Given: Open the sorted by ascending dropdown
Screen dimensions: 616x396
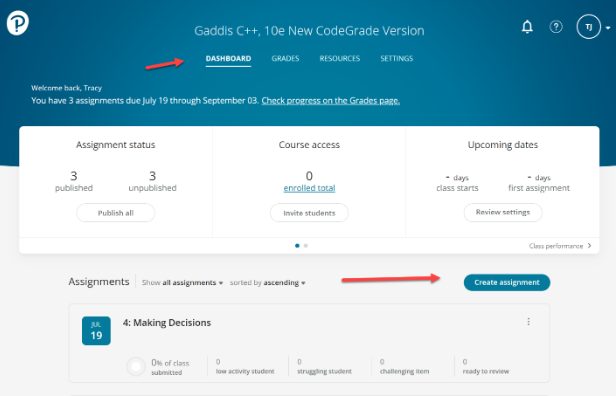Looking at the screenshot, I should point(268,282).
